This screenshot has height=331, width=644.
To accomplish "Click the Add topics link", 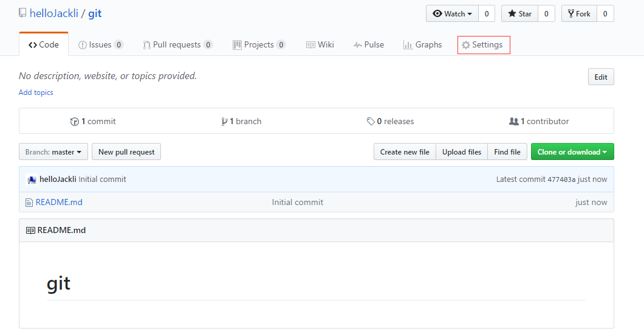I will click(x=36, y=92).
